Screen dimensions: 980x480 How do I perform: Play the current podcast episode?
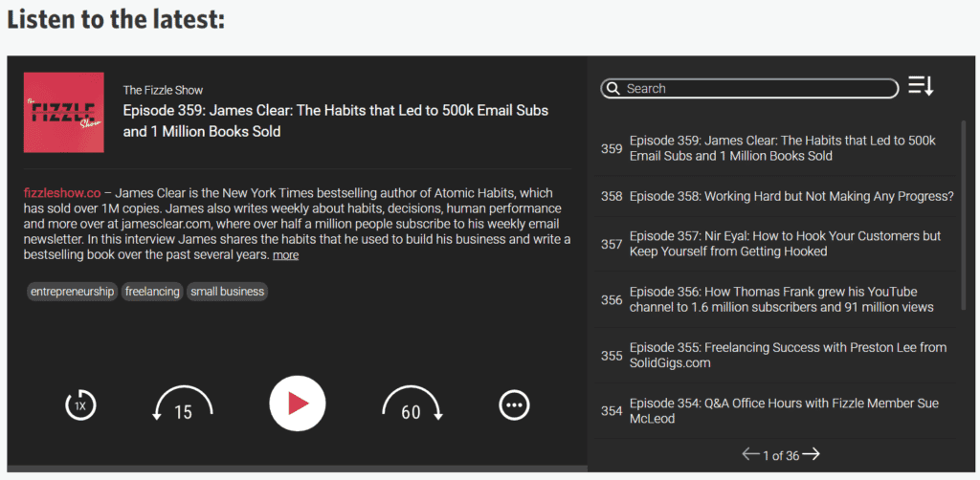pos(298,404)
